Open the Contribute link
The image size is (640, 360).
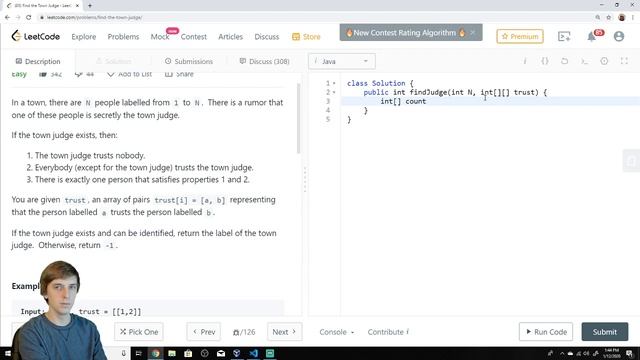[x=388, y=332]
